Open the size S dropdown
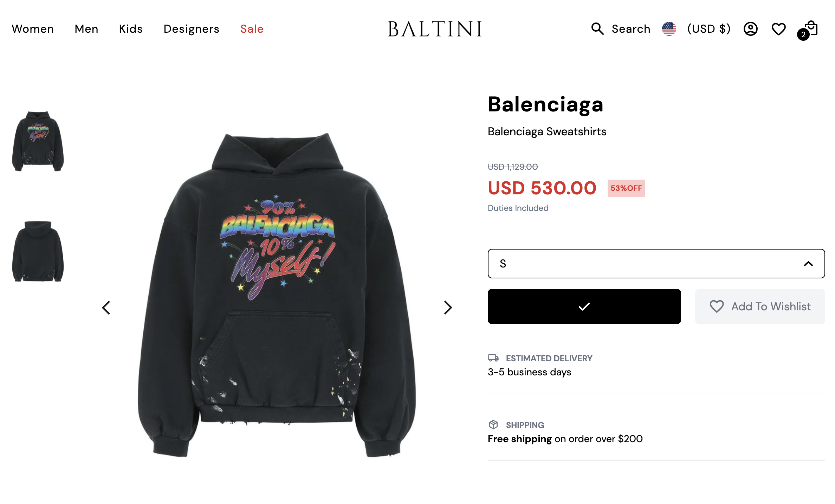The image size is (835, 504). pyautogui.click(x=656, y=264)
